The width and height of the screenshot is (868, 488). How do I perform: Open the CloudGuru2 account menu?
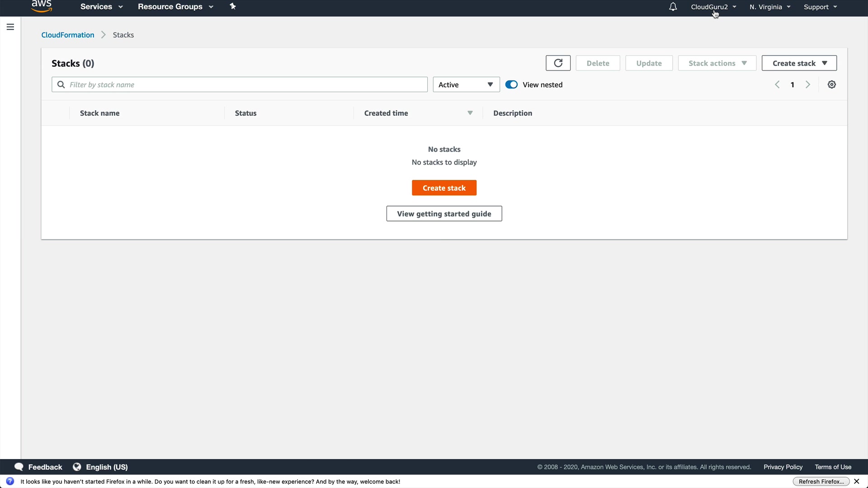click(x=713, y=7)
